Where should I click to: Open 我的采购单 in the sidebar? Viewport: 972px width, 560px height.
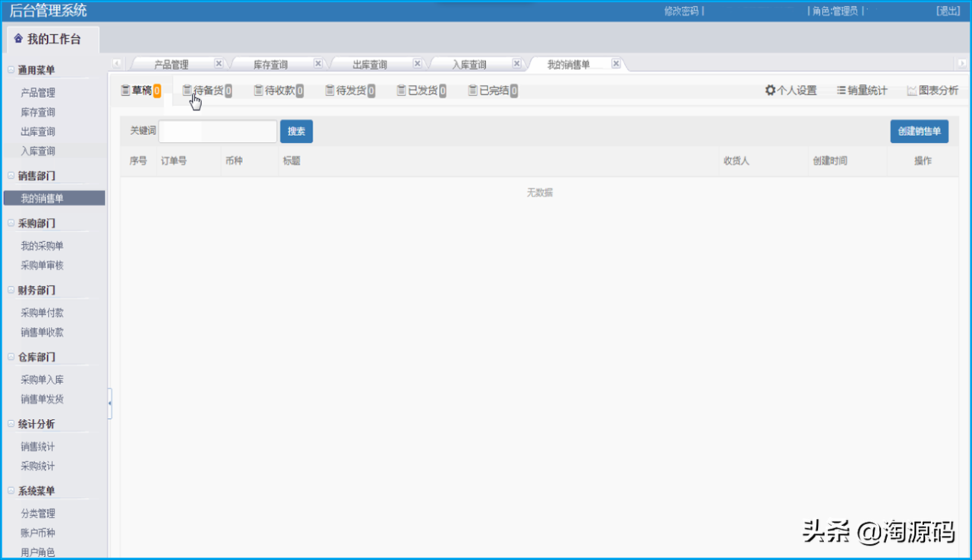point(42,246)
